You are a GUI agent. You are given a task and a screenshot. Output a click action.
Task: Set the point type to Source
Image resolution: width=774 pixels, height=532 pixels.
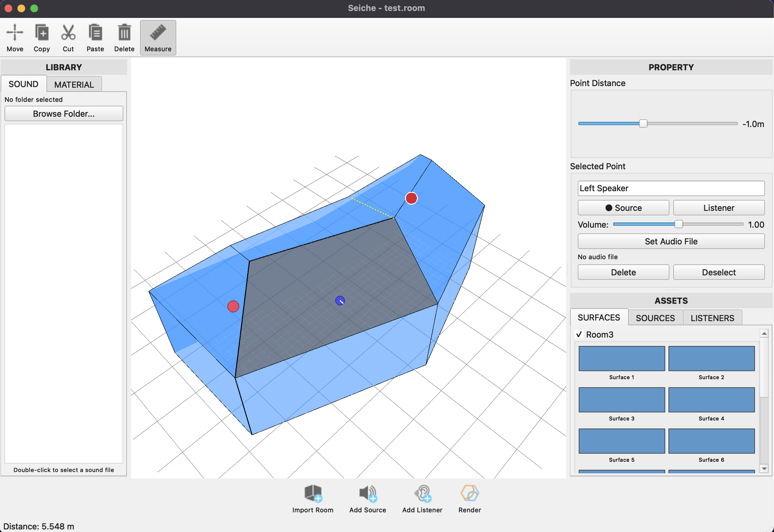tap(623, 208)
